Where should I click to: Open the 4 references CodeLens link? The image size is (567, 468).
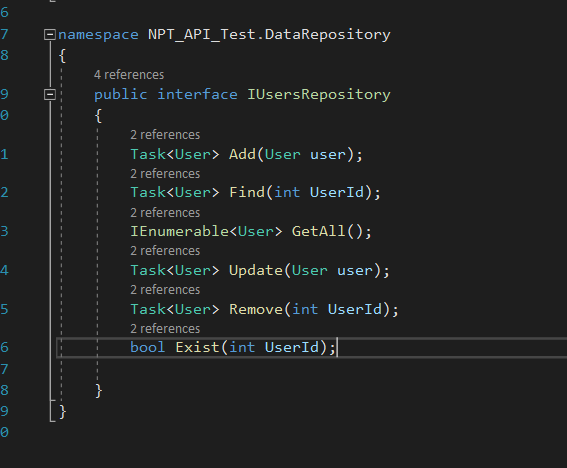click(129, 75)
